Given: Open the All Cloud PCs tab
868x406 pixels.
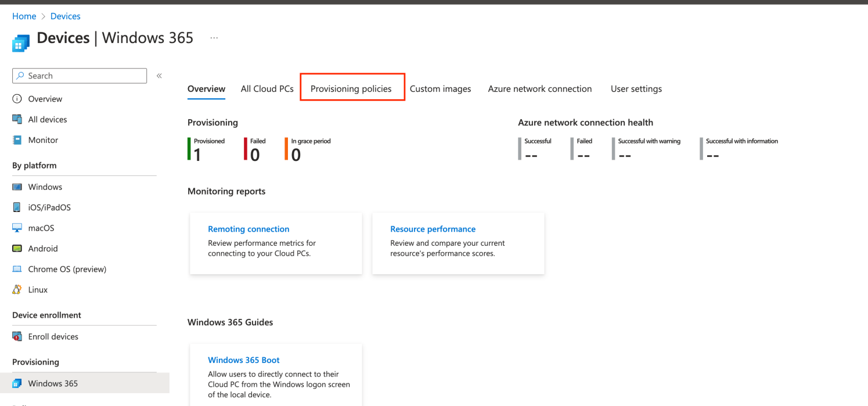Looking at the screenshot, I should (267, 88).
